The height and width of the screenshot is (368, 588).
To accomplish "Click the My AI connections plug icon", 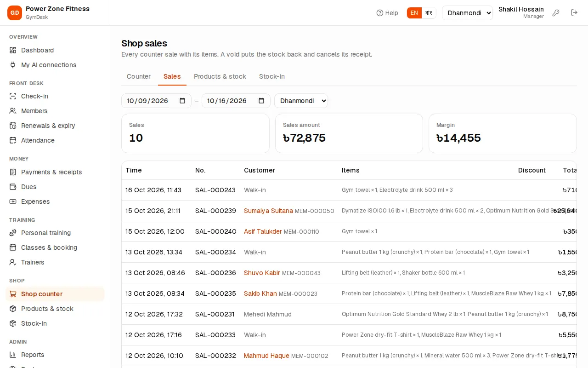I will point(13,65).
